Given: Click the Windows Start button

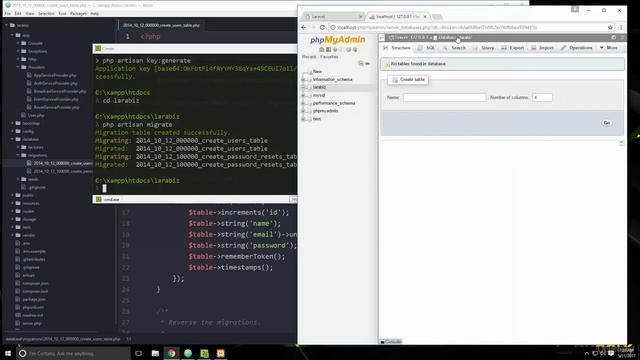Looking at the screenshot, I should click(x=8, y=353).
